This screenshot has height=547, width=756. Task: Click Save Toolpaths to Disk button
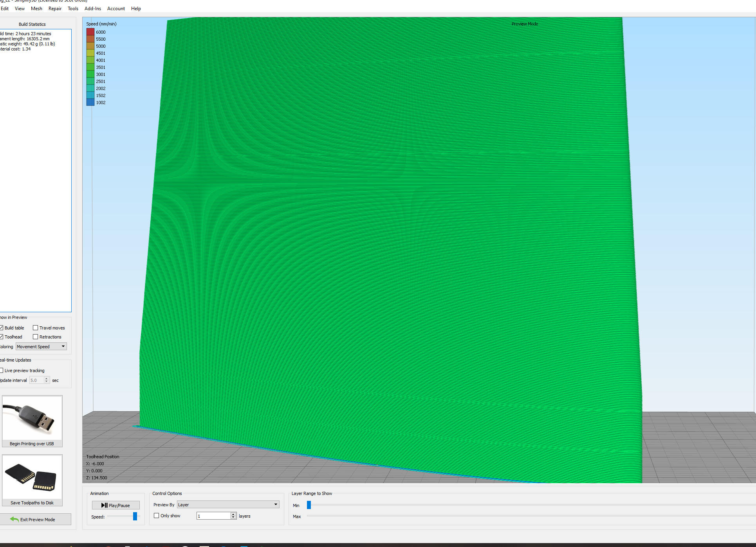(32, 480)
